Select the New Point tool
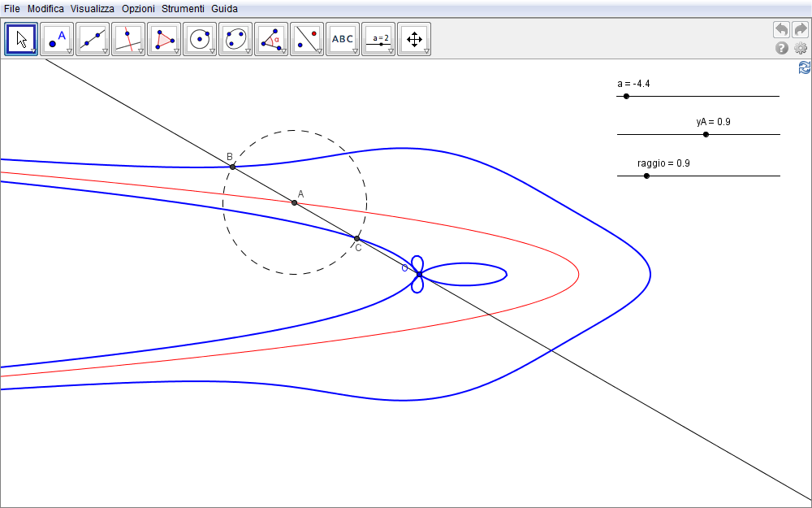 pos(57,38)
